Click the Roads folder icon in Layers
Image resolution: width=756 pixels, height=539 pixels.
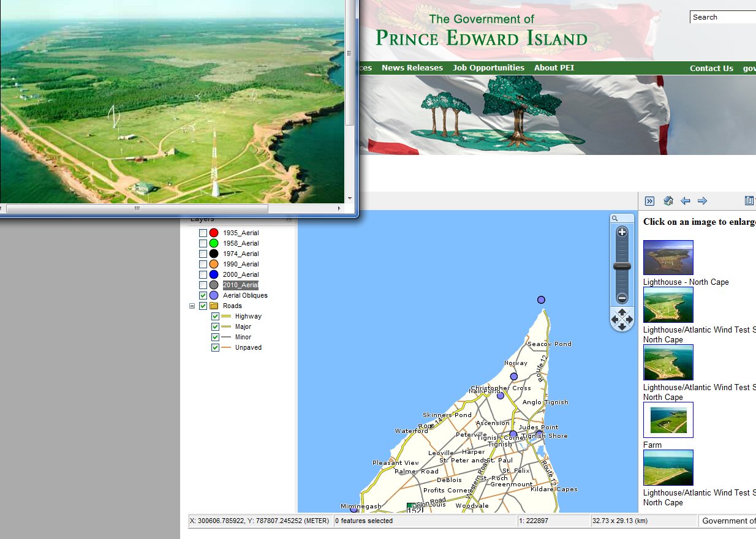[x=214, y=306]
